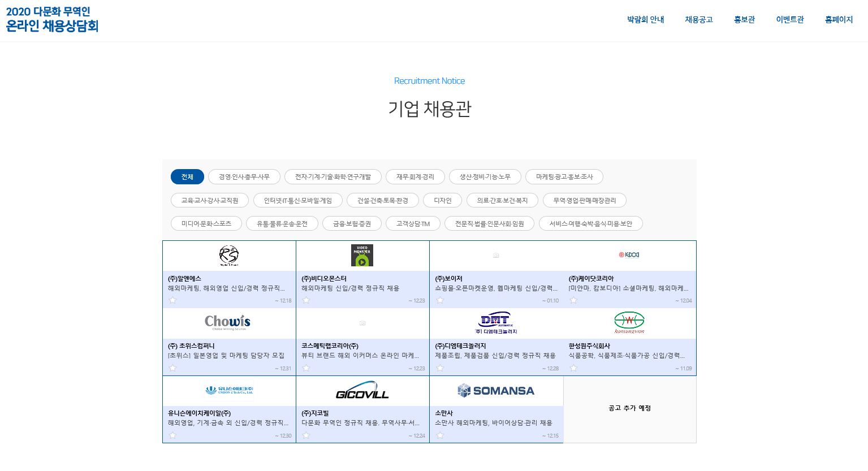
Task: Filter by 건설·건축·토목·환경
Action: tap(383, 200)
